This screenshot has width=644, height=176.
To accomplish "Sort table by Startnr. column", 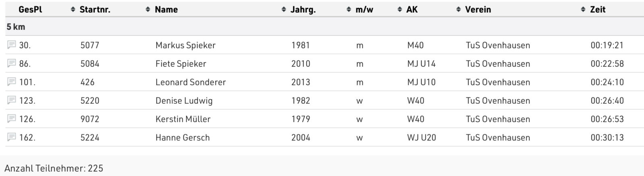I will 95,9.
